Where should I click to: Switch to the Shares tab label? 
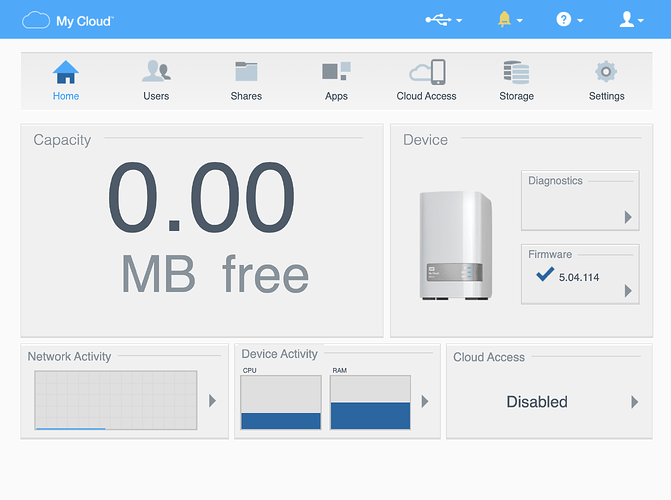[246, 96]
